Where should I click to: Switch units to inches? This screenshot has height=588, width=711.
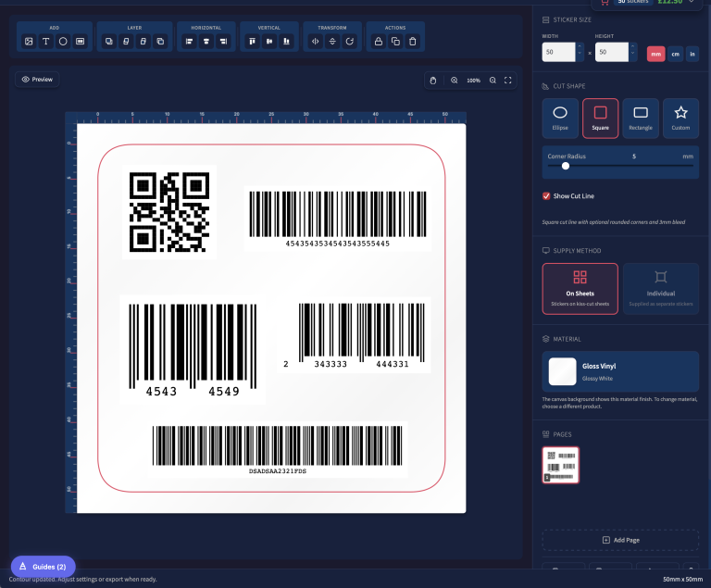pyautogui.click(x=692, y=54)
